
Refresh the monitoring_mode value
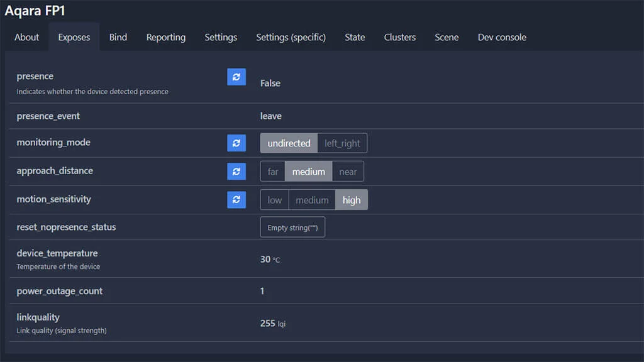tap(236, 143)
